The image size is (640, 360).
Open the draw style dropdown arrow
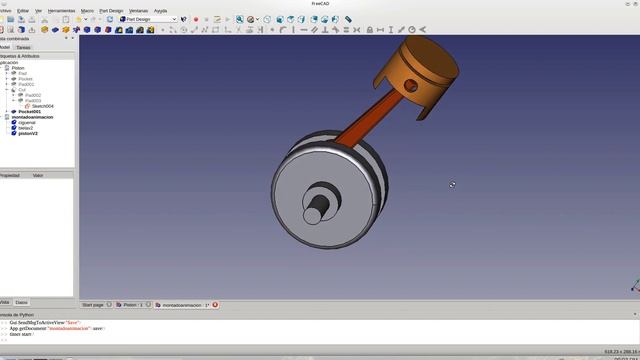257,19
